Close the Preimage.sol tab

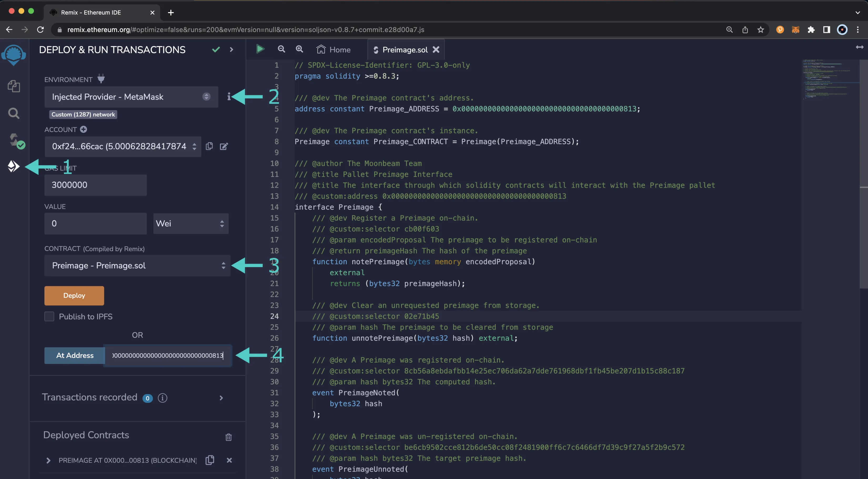436,49
